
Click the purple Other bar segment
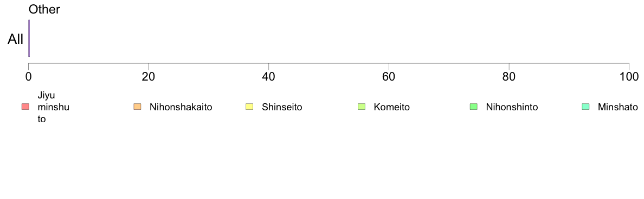pos(29,38)
